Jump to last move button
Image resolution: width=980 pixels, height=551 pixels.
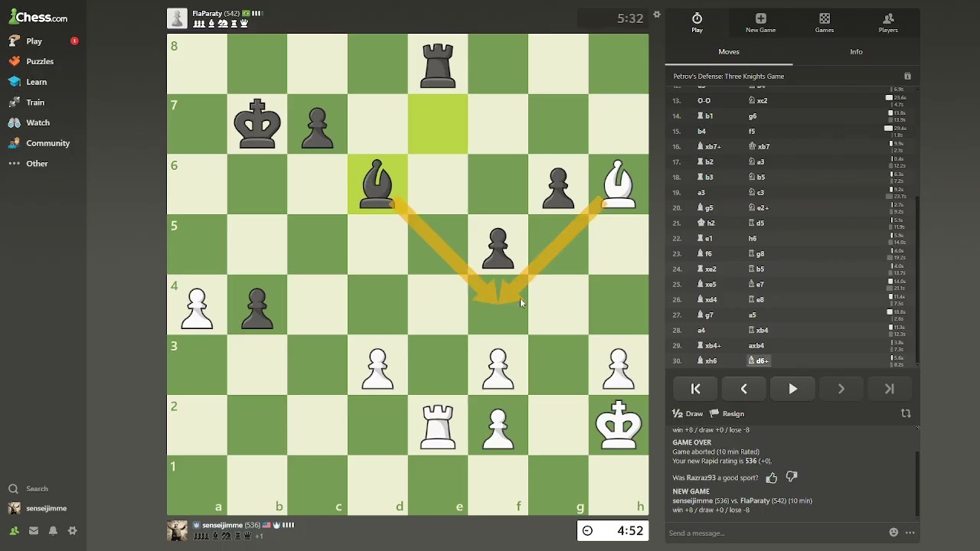(890, 389)
